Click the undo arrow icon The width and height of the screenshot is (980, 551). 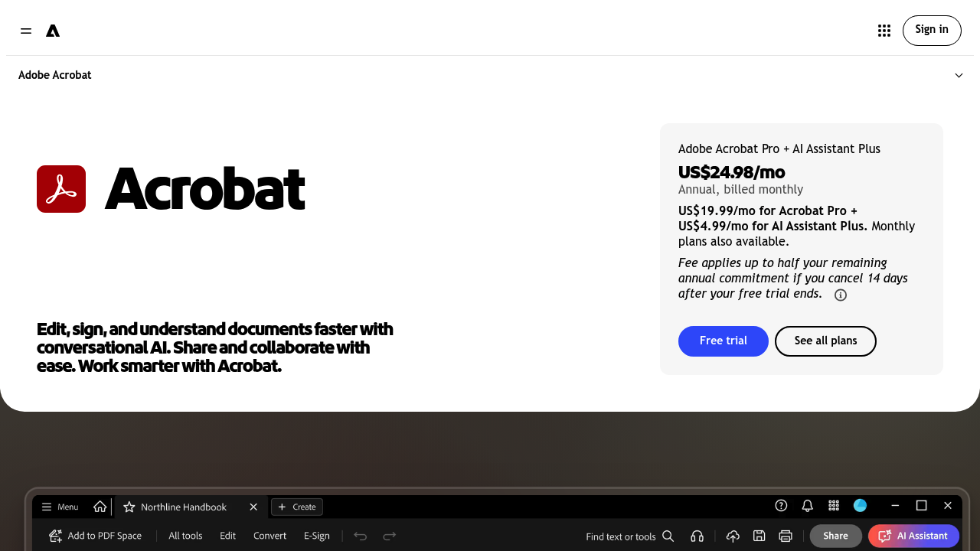pyautogui.click(x=360, y=536)
